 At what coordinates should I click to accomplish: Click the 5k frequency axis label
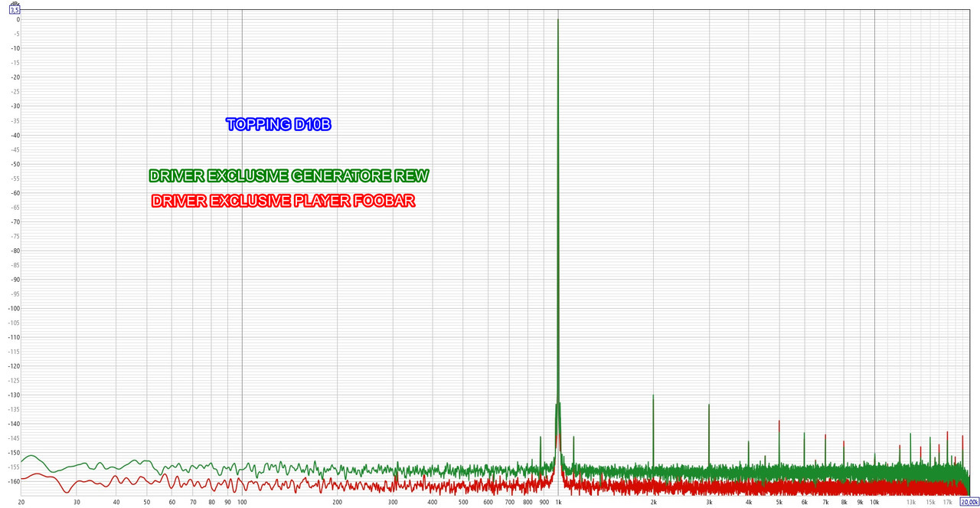coord(779,502)
